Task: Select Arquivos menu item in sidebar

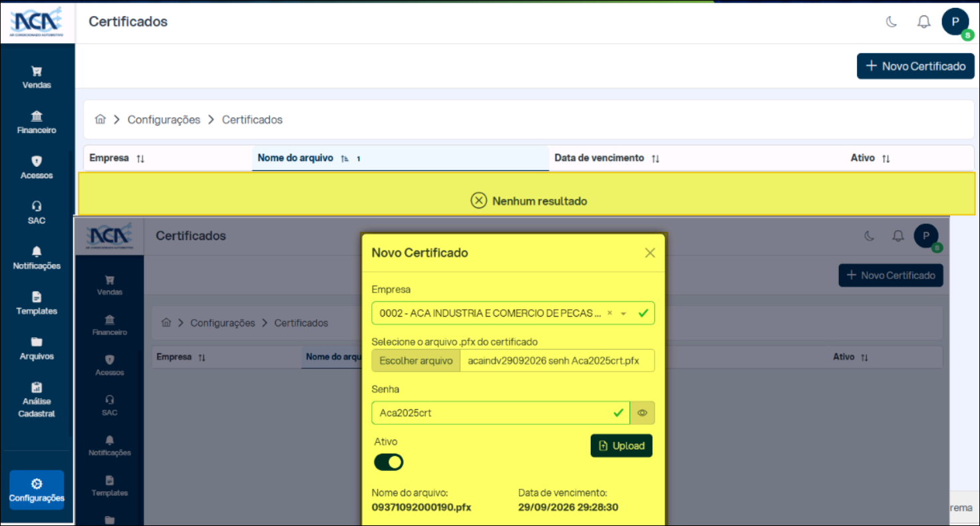Action: coord(37,348)
